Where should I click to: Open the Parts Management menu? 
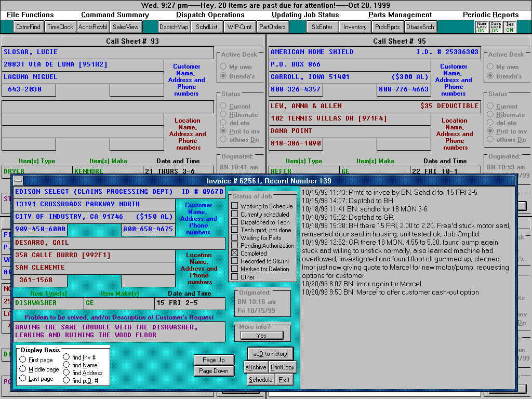click(x=400, y=15)
